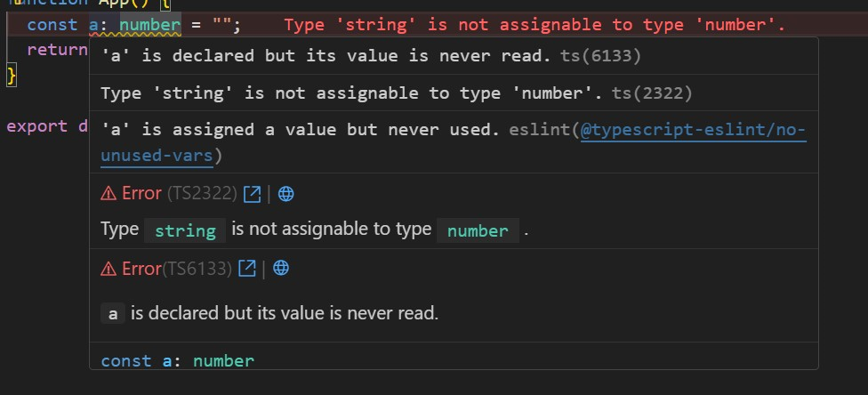Click the return keyword in editor
868x395 pixels.
(58, 50)
